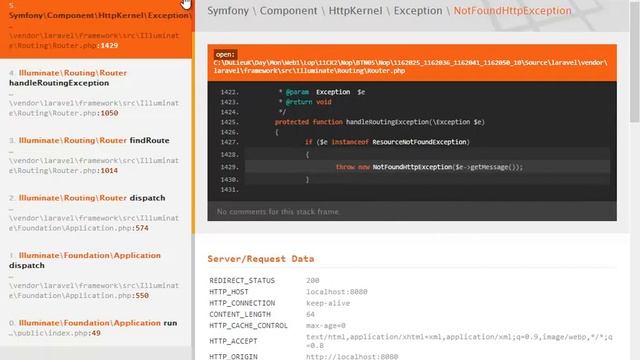
Task: Click the 'open:' editor link label
Action: point(225,54)
